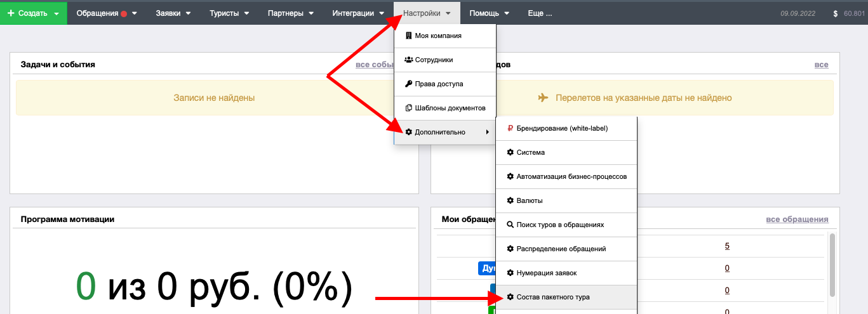This screenshot has width=868, height=314.
Task: Click red notification dot on Обращения
Action: 124,14
